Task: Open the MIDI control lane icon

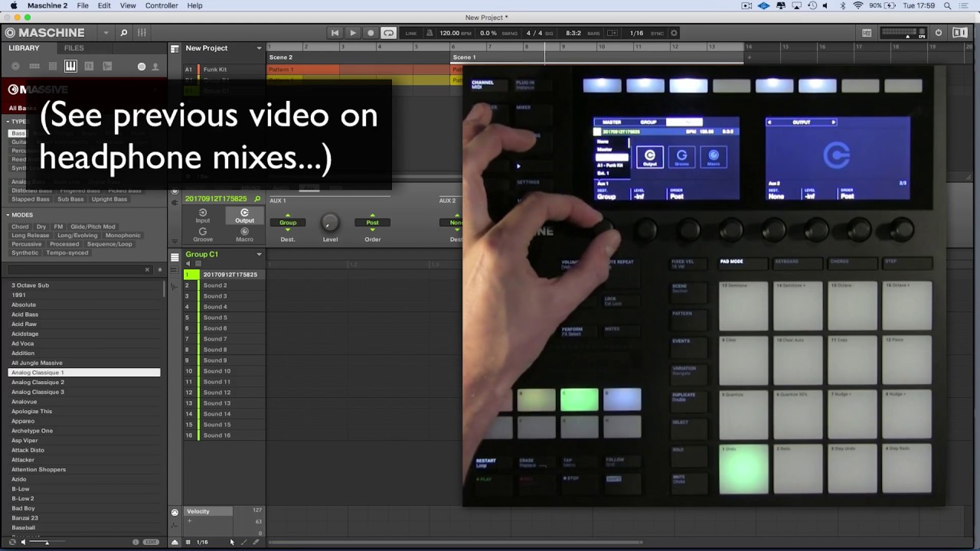Action: (175, 512)
